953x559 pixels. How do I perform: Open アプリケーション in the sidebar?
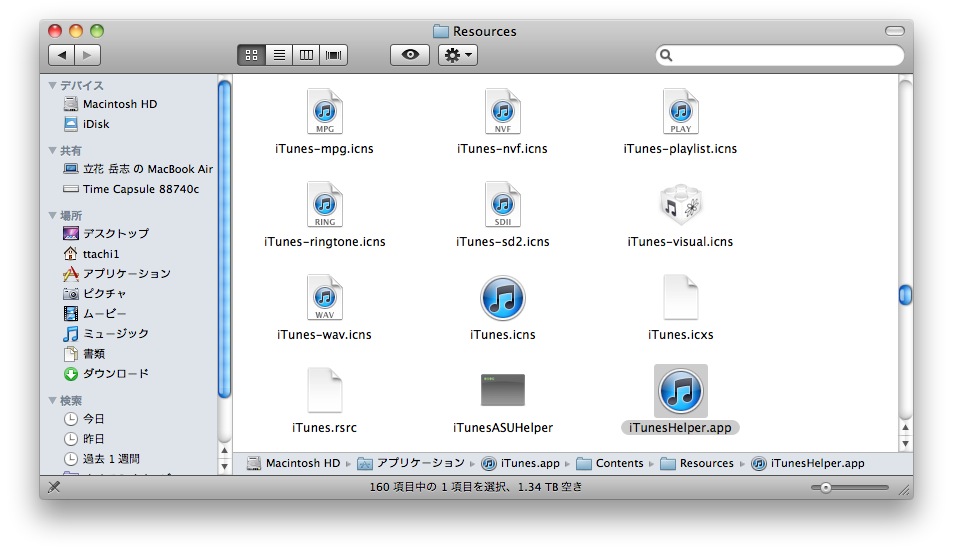click(x=126, y=273)
